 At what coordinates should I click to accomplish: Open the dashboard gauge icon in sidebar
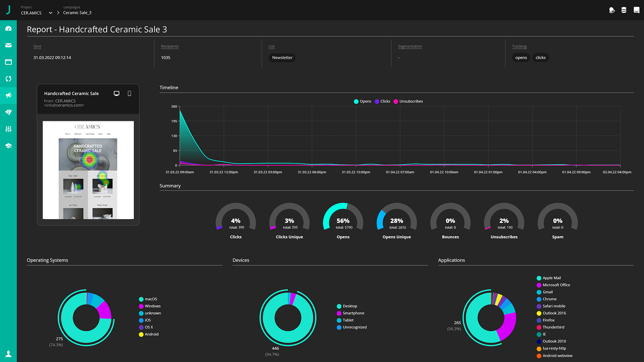click(x=8, y=28)
